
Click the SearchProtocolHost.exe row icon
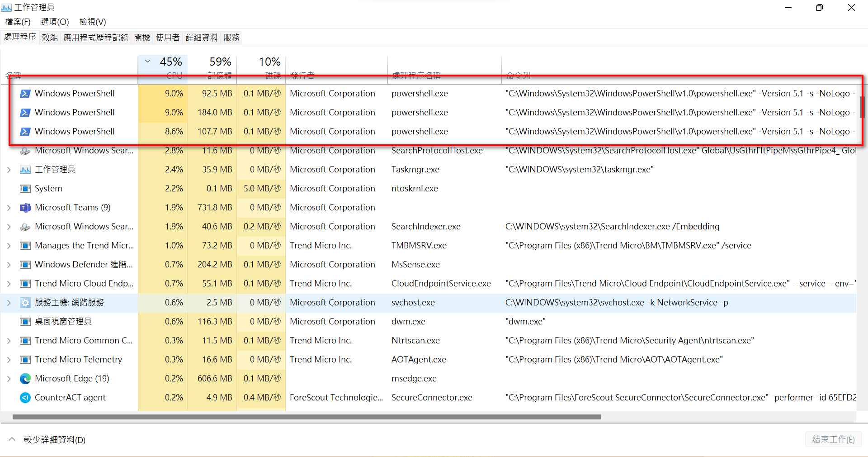(25, 151)
